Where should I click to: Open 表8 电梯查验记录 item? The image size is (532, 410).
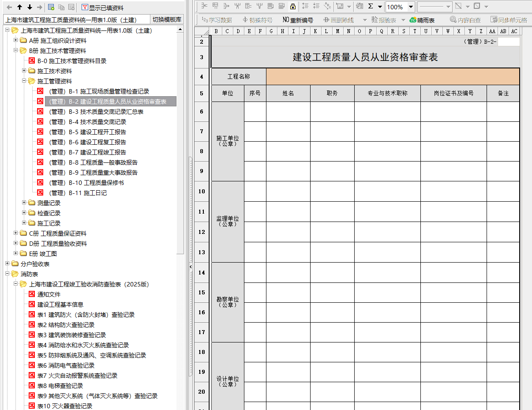60,386
